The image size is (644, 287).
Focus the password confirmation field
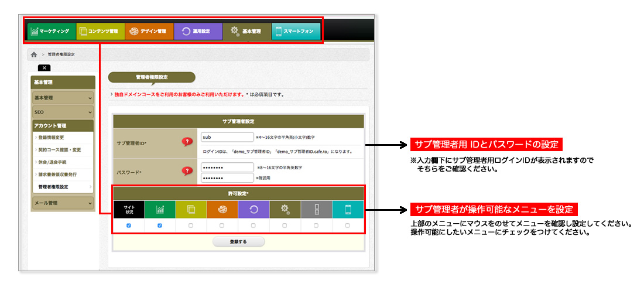[x=228, y=178]
